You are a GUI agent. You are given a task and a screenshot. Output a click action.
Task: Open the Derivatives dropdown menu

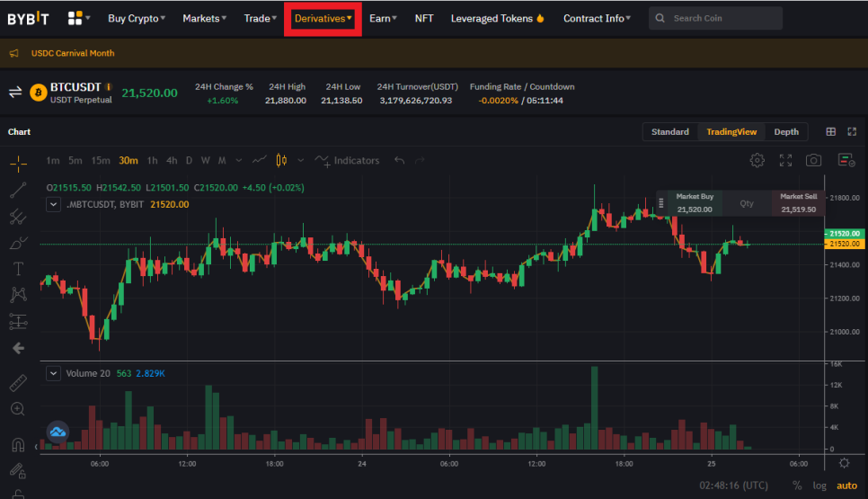click(x=323, y=18)
